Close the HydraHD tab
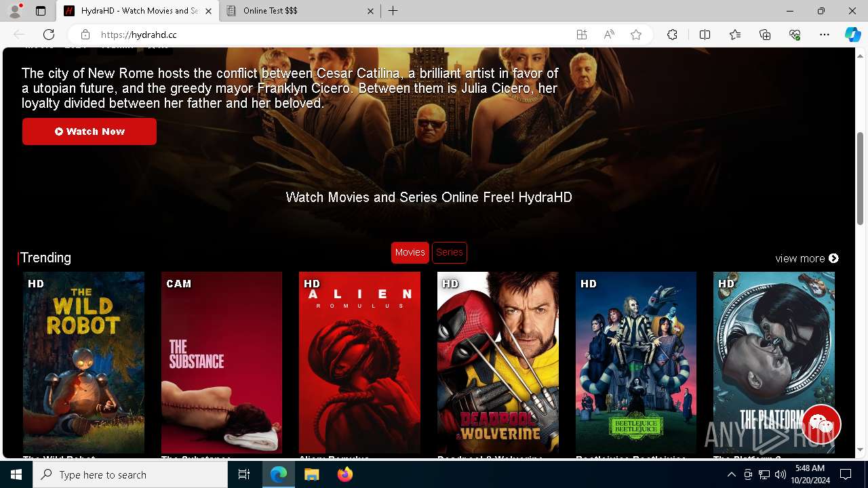 coord(209,11)
